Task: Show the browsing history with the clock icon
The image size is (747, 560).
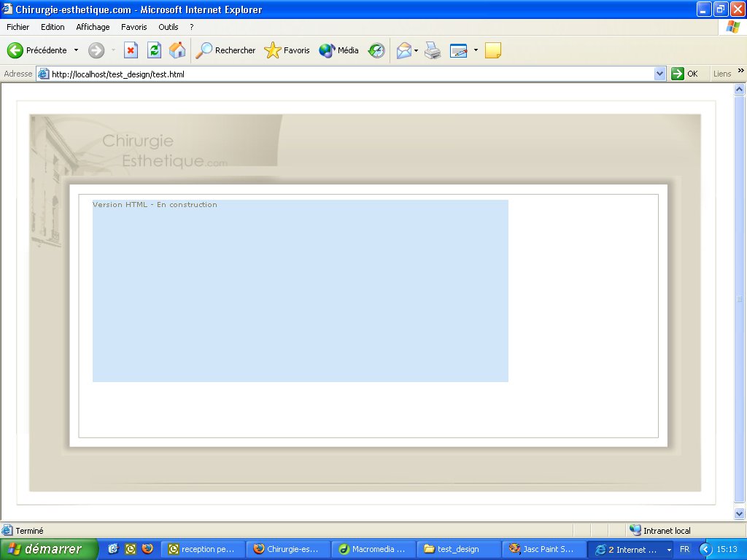Action: (376, 50)
